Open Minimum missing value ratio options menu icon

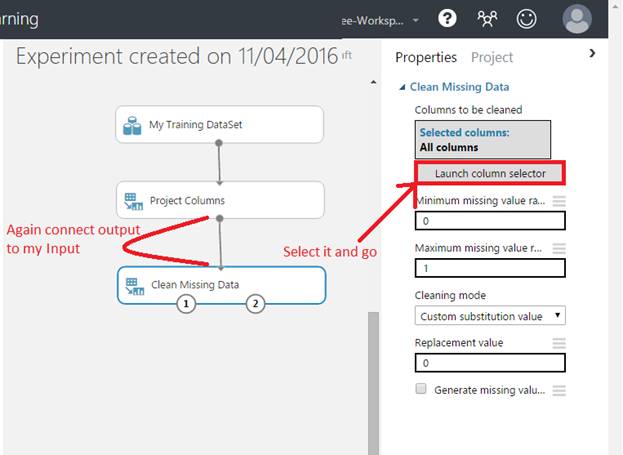pyautogui.click(x=559, y=201)
